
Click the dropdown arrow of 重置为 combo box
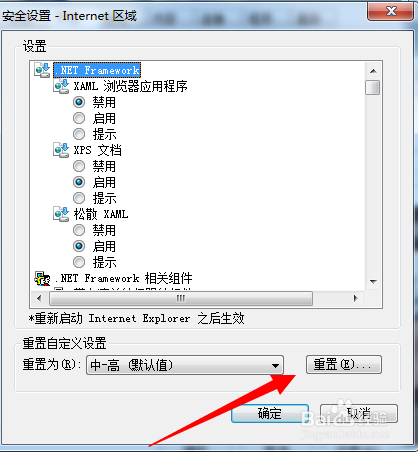[275, 365]
